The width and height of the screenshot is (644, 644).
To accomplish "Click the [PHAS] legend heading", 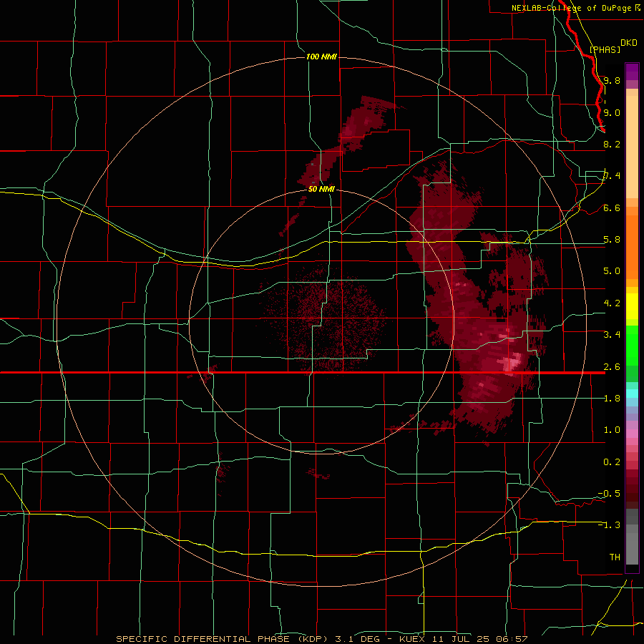I will pyautogui.click(x=605, y=49).
